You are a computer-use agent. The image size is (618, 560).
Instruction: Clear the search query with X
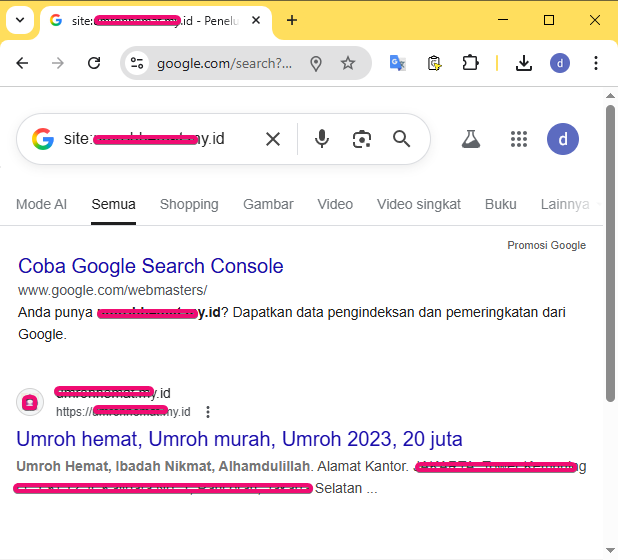(273, 139)
